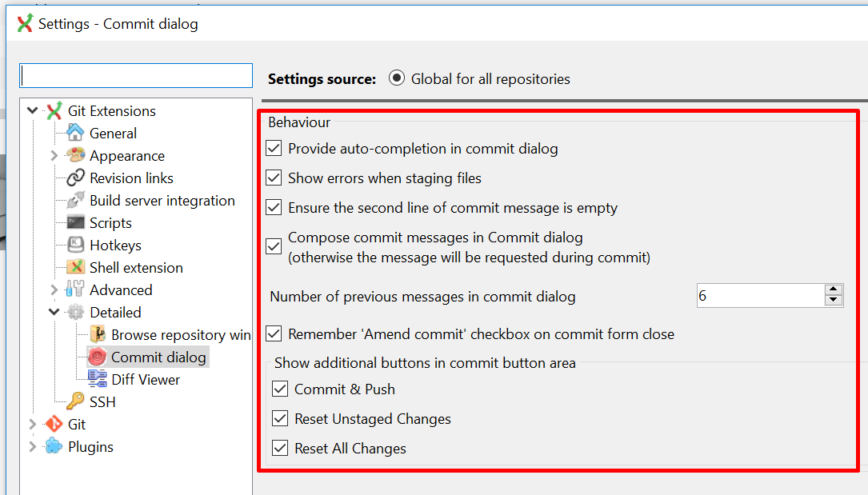Uncheck 'Provide auto-completion in commit dialog'
Viewport: 868px width, 495px height.
(x=274, y=149)
